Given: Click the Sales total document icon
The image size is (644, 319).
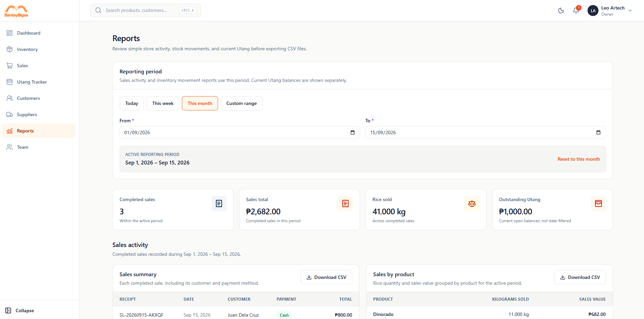Looking at the screenshot, I should tap(345, 203).
